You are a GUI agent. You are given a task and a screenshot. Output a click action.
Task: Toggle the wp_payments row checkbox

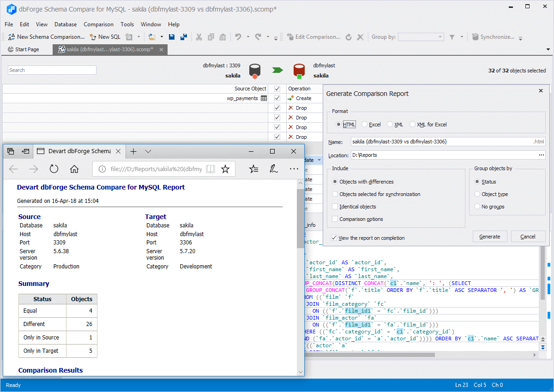coord(277,98)
